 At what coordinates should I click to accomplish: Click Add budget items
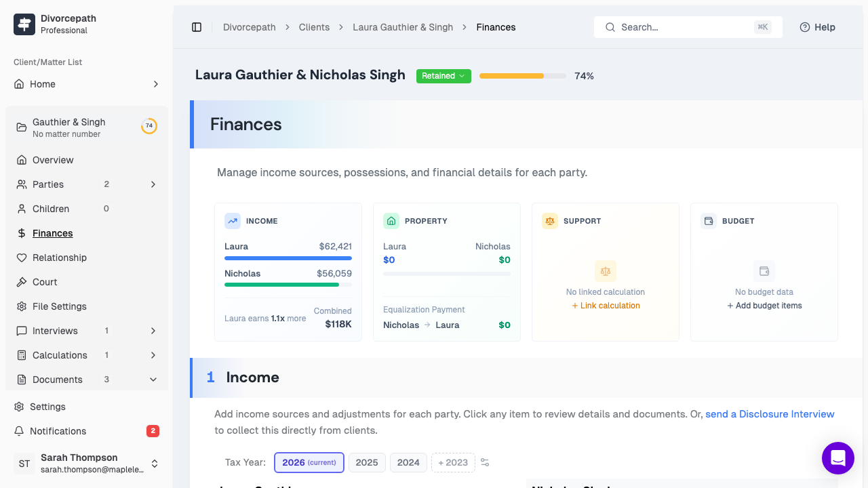click(x=764, y=306)
